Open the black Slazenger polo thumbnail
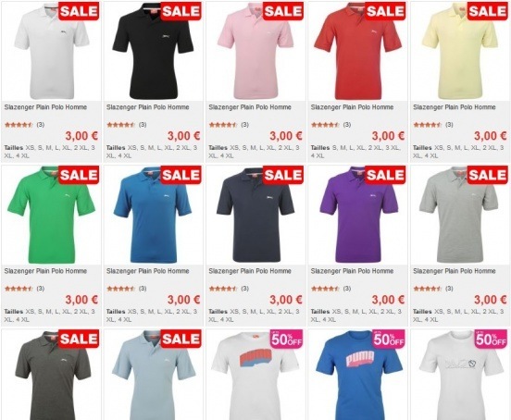Image resolution: width=511 pixels, height=420 pixels. point(154,51)
